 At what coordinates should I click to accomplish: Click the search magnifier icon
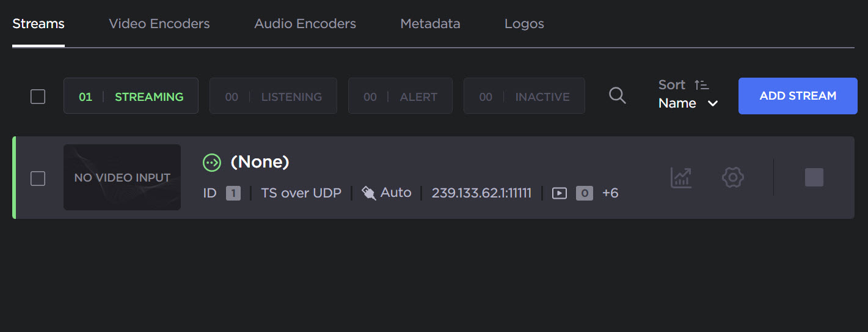click(618, 95)
